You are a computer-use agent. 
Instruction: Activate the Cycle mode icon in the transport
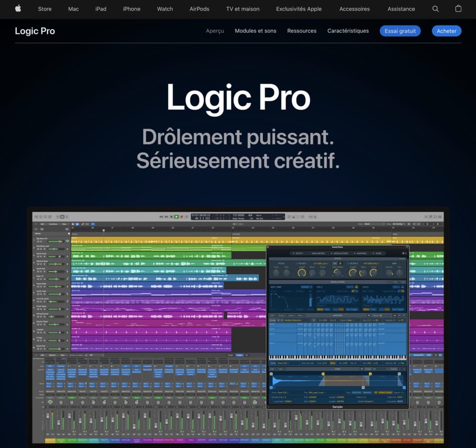187,217
